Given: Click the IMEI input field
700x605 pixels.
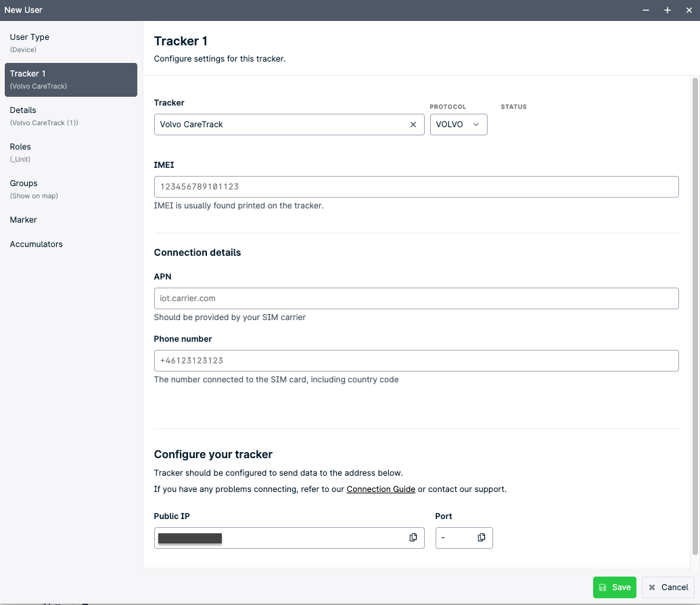Looking at the screenshot, I should [x=416, y=186].
